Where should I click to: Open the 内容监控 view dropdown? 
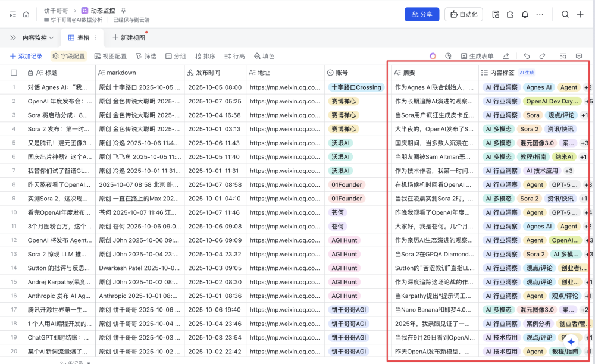[41, 36]
